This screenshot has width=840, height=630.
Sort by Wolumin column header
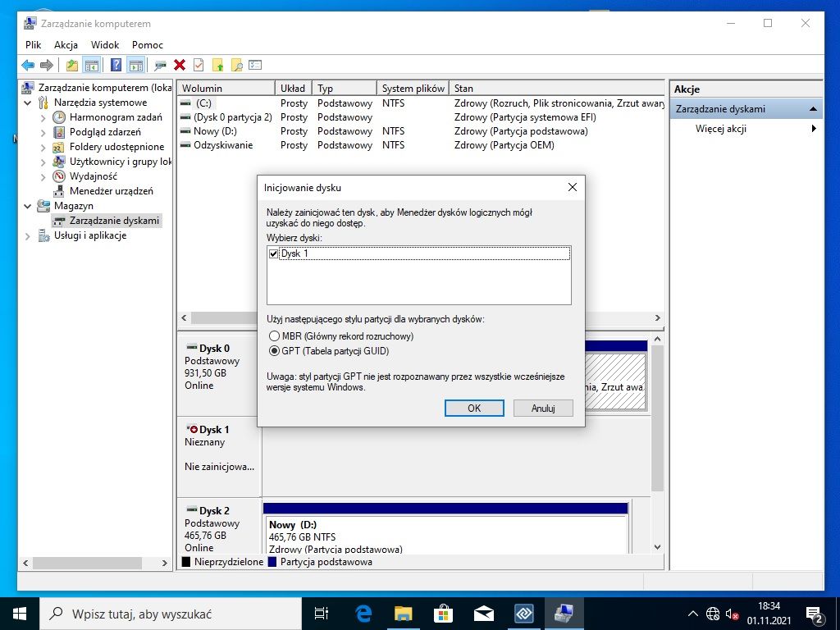226,89
